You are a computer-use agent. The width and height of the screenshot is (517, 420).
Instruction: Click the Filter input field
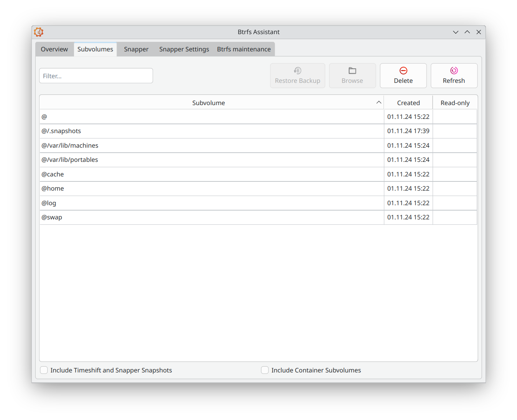(x=96, y=76)
